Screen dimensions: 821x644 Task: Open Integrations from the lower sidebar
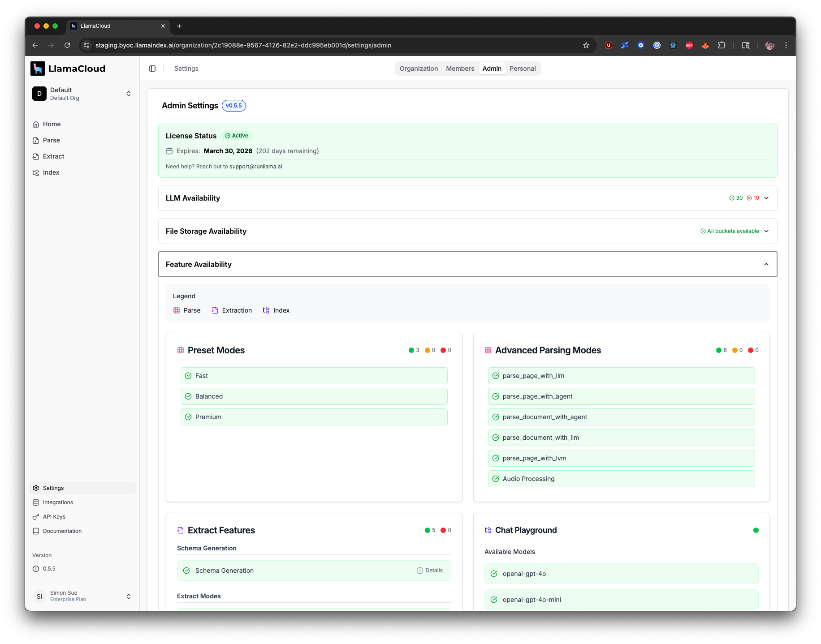tap(57, 502)
